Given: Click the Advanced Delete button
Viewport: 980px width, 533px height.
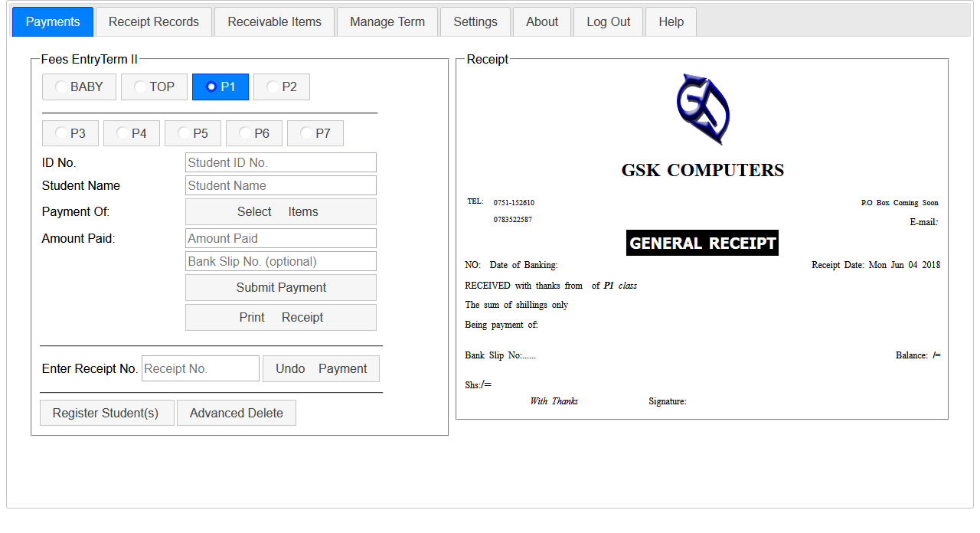Looking at the screenshot, I should click(236, 414).
